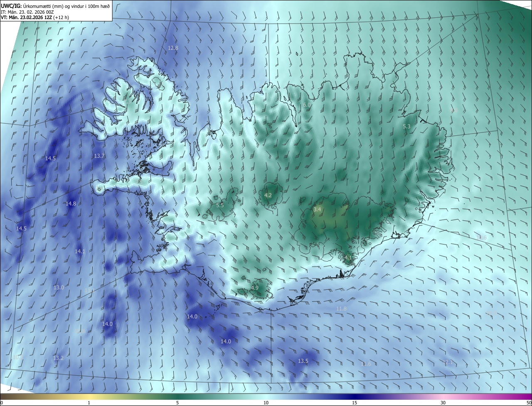
Task: Click the 6.0 value label over north Iceland
Action: tap(307, 105)
